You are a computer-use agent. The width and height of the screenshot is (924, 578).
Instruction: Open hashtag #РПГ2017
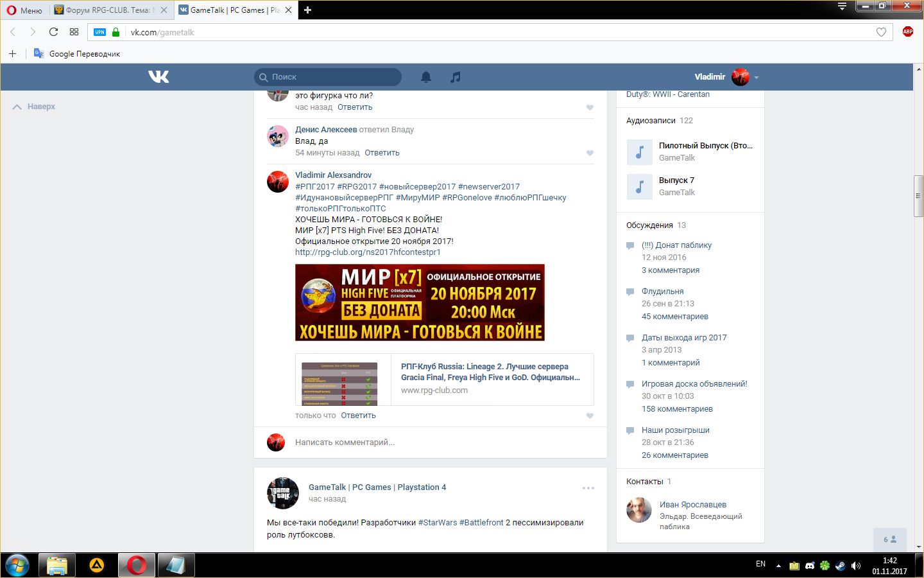coord(314,186)
